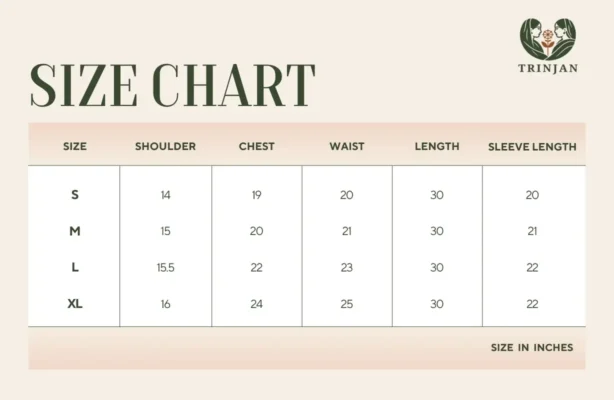This screenshot has width=614, height=400.
Task: Select the SHOULDER column header
Action: [165, 147]
